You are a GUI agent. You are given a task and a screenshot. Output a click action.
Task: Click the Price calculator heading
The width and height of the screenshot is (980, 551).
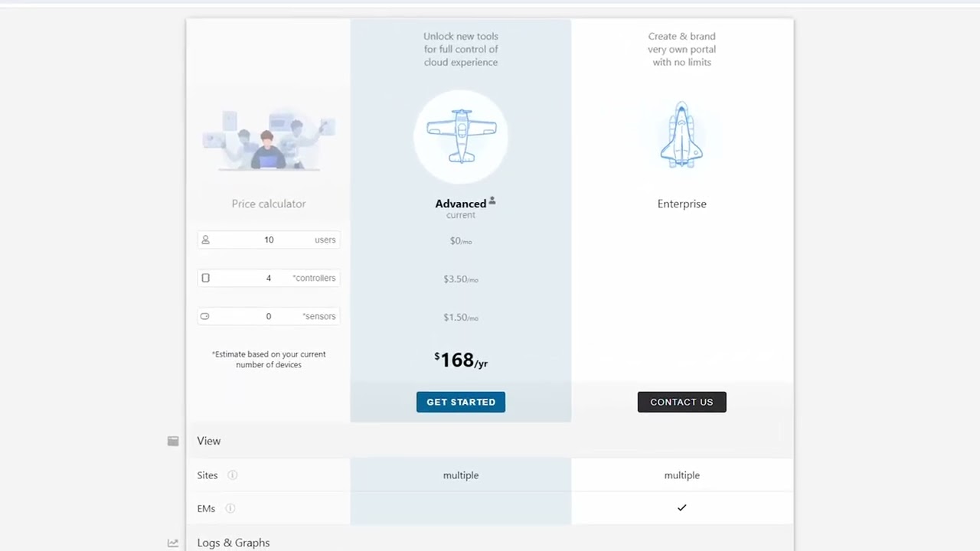[269, 204]
